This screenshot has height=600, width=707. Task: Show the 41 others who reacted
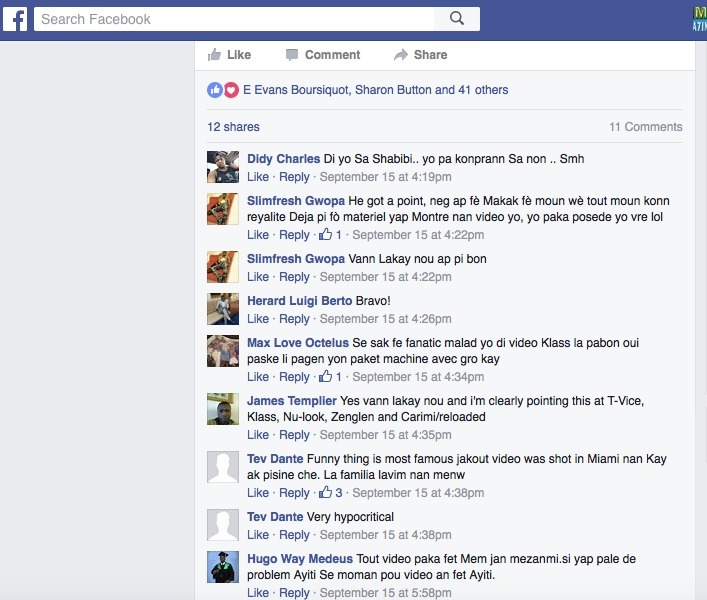tap(483, 90)
